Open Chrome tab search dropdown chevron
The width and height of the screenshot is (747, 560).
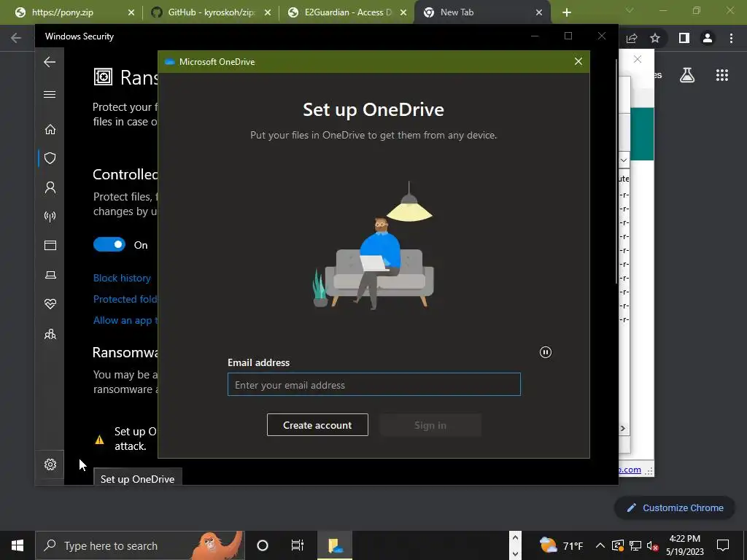(630, 10)
